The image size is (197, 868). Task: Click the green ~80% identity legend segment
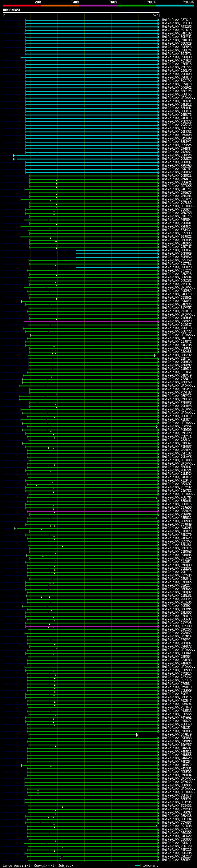click(137, 6)
